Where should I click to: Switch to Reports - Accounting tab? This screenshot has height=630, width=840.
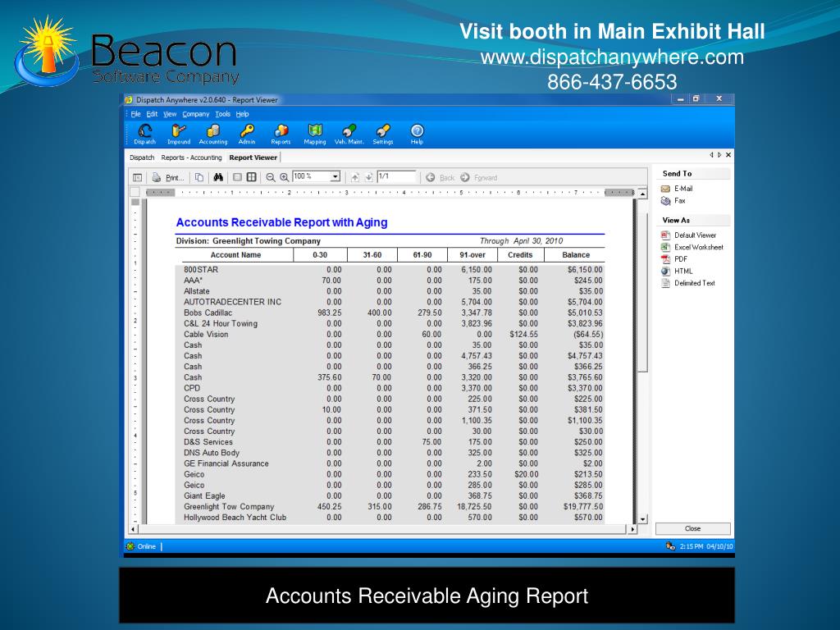[191, 157]
